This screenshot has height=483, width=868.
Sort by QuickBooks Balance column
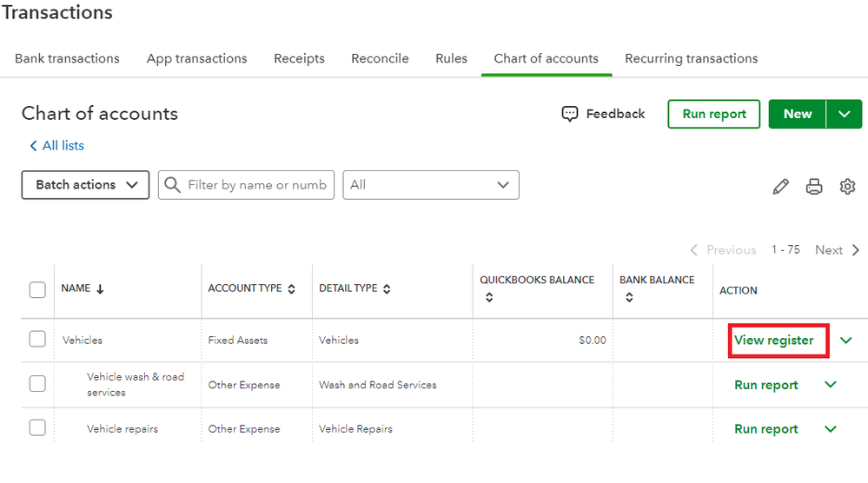489,297
